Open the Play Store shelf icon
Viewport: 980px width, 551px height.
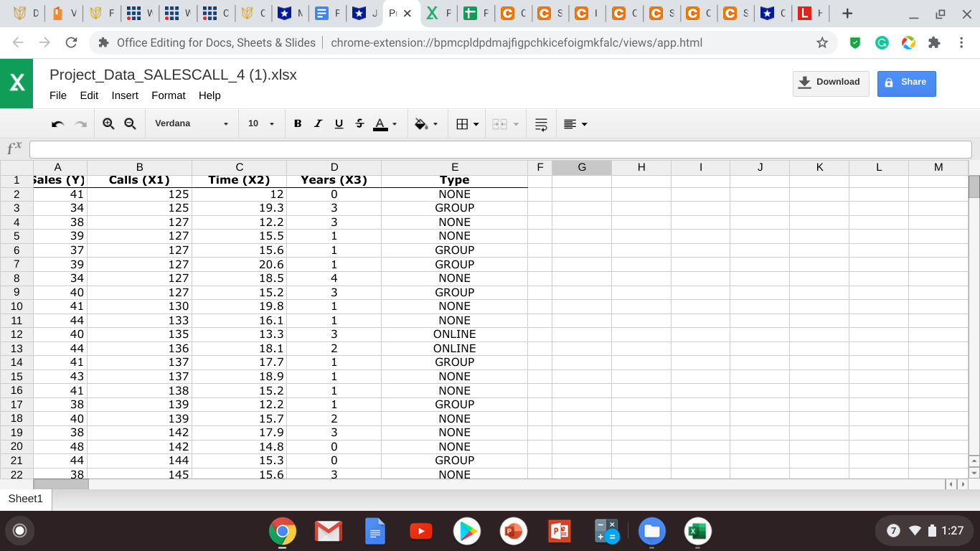(467, 531)
